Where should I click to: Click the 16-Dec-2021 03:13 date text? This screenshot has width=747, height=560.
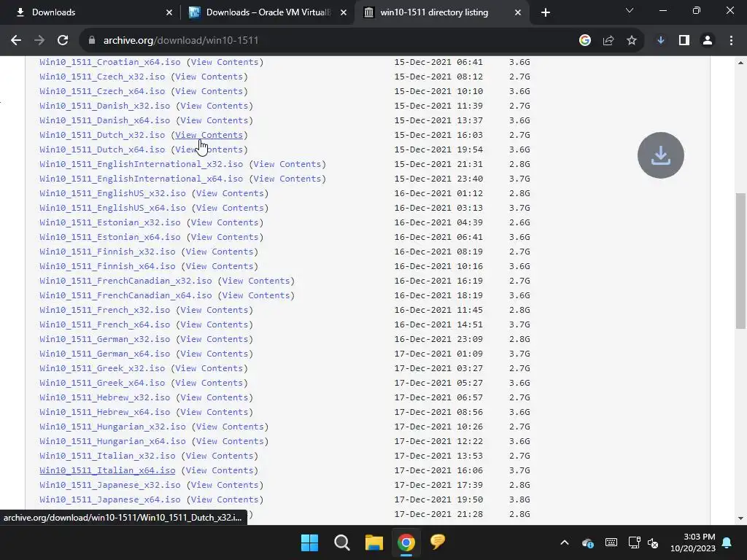click(x=438, y=208)
